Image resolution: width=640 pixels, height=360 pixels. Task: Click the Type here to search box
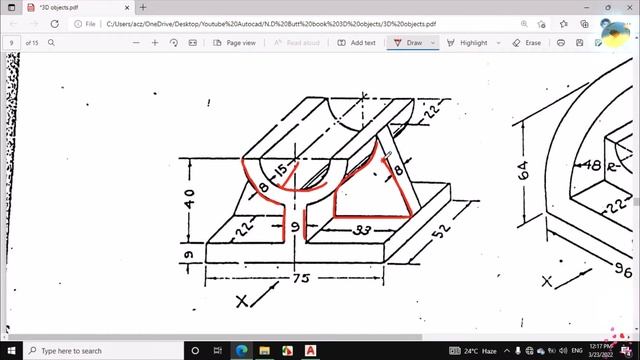103,351
